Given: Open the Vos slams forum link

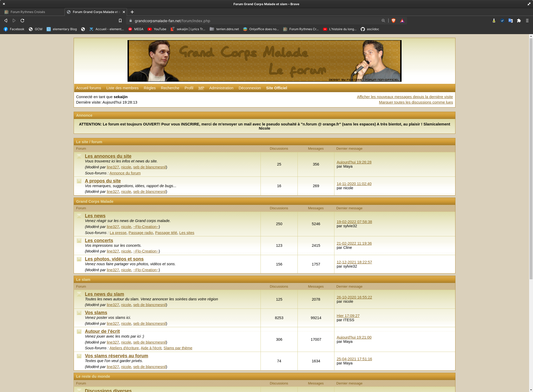Looking at the screenshot, I should tap(96, 313).
